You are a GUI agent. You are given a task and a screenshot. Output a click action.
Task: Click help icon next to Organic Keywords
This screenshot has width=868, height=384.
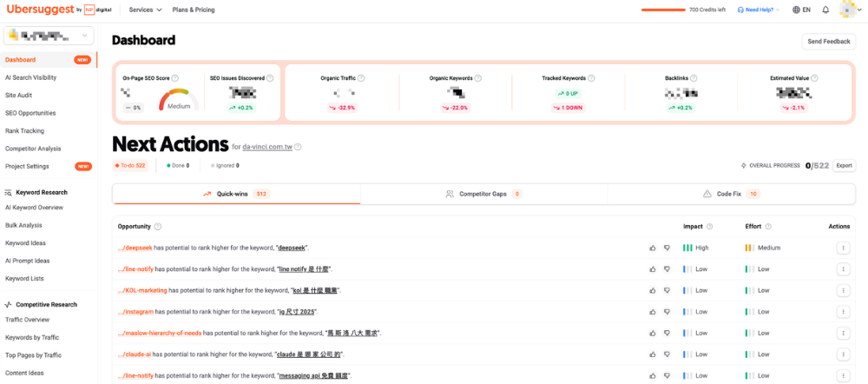[x=477, y=79]
